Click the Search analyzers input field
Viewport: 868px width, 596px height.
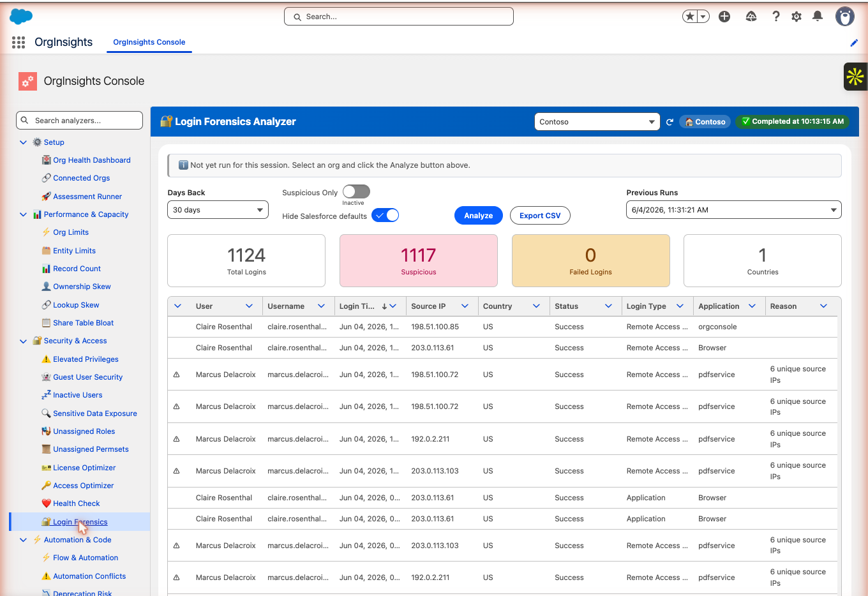(80, 121)
